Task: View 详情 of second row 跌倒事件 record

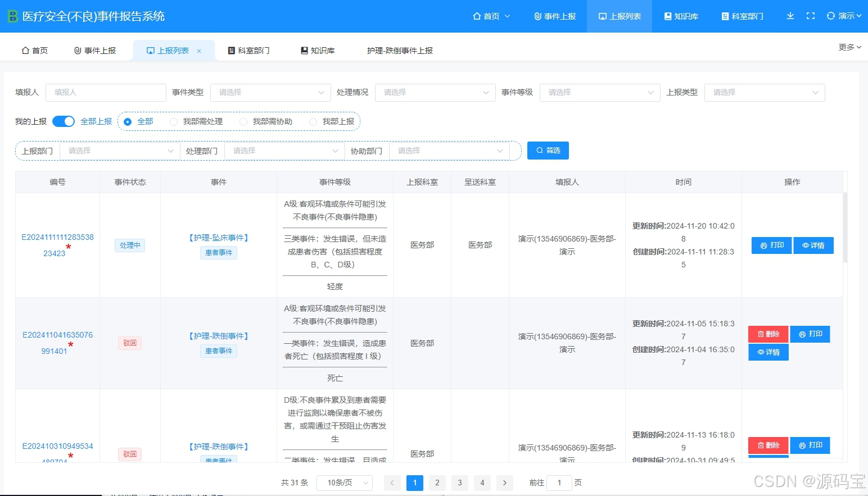Action: pyautogui.click(x=768, y=352)
